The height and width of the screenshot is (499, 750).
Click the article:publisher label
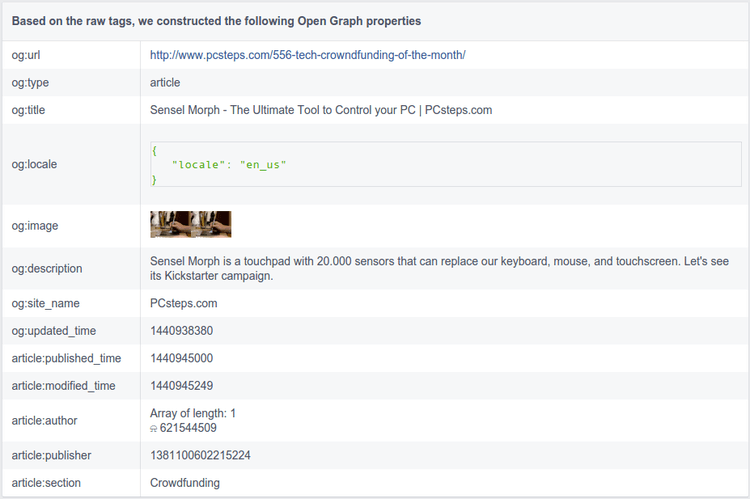tap(51, 455)
